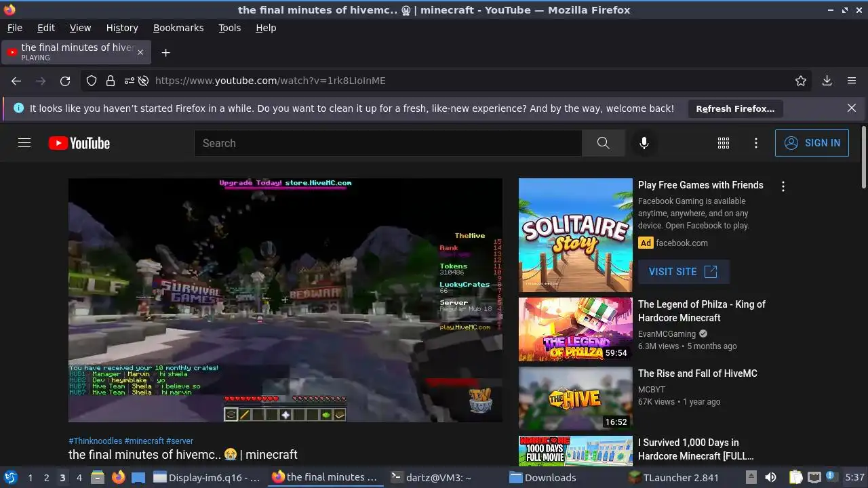Dismiss the Refresh Firefox notification bar

[x=852, y=108]
